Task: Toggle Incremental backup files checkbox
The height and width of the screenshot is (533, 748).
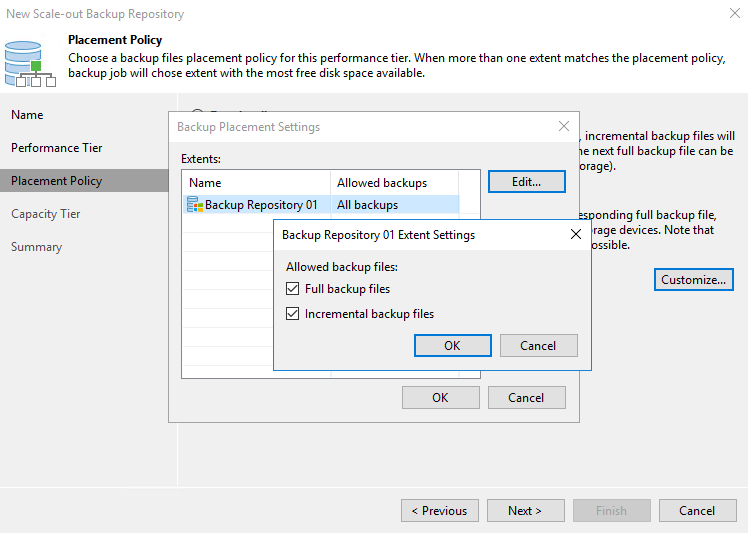Action: [x=293, y=314]
